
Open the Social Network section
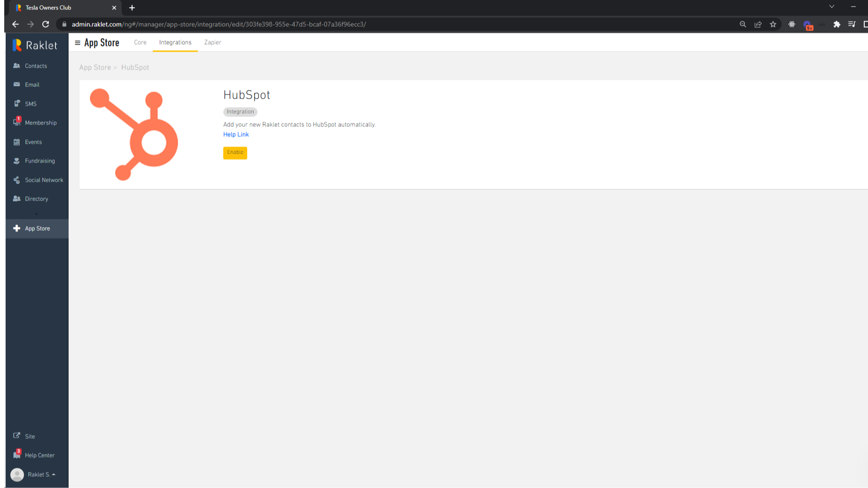pos(44,180)
